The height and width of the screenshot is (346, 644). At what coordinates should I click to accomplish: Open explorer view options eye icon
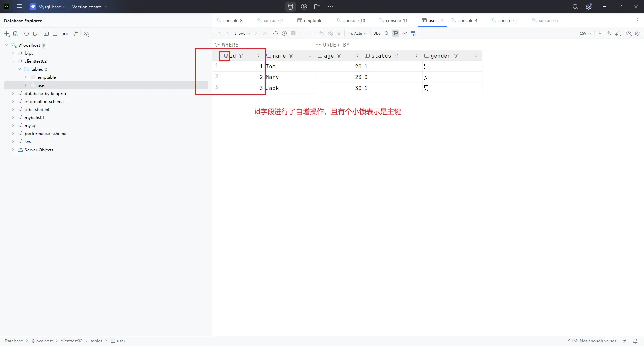86,34
